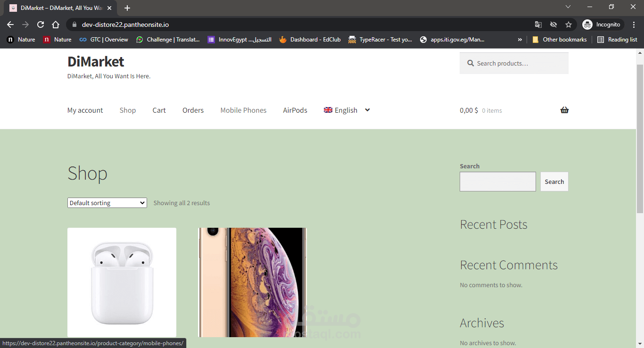Click the tagline 'DiMarket, All You Want Is Here.'

tap(109, 76)
